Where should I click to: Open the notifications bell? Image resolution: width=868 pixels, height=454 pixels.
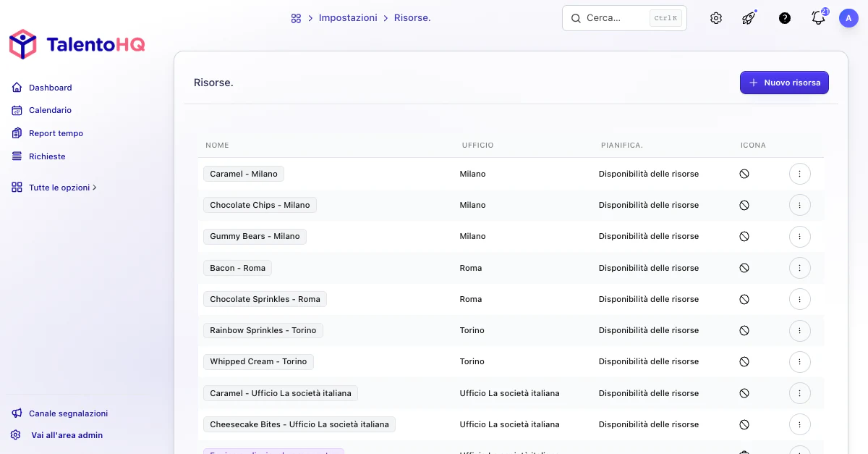pos(818,18)
